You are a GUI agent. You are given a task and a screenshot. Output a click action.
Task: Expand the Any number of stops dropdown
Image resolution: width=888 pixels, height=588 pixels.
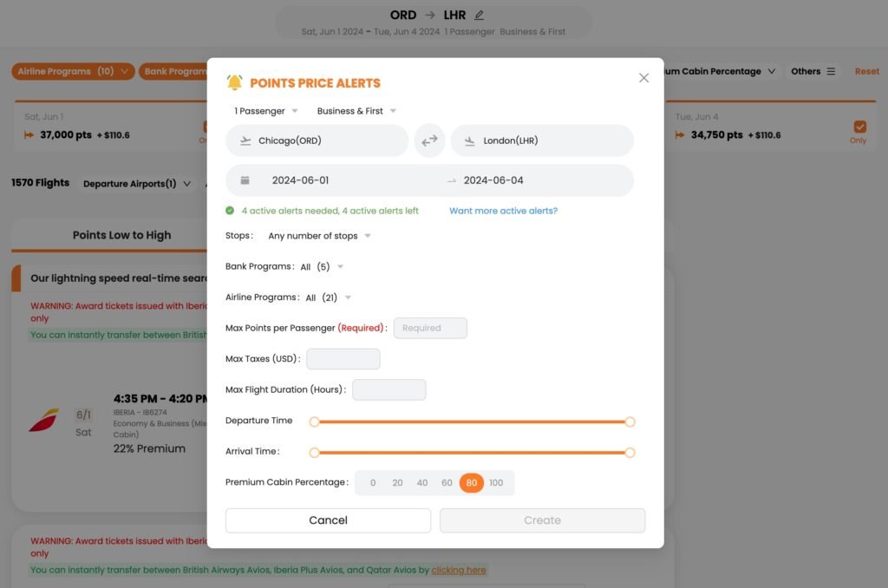pos(319,236)
